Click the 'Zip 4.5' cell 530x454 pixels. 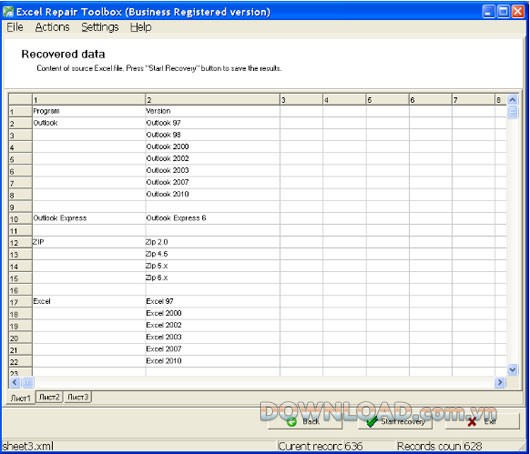[x=213, y=254]
